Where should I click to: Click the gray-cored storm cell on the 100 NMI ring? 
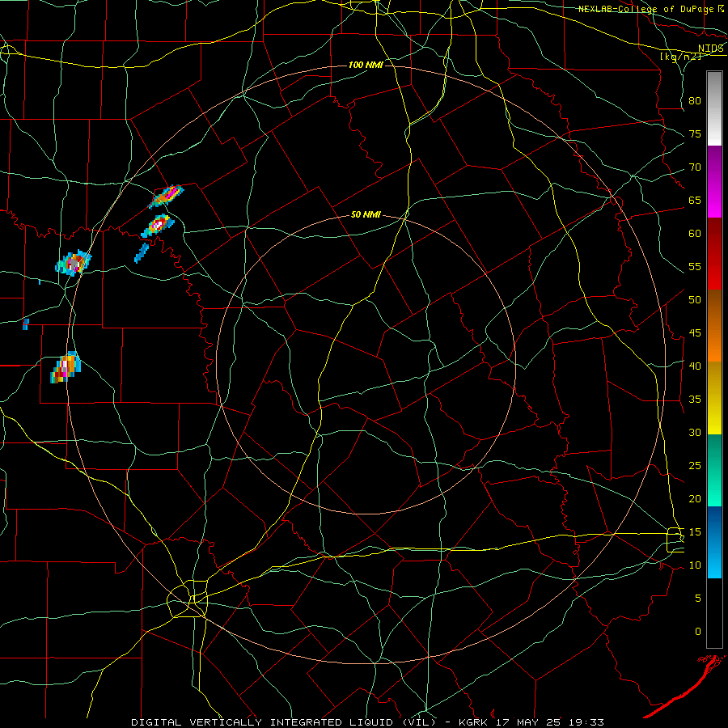coord(74,263)
